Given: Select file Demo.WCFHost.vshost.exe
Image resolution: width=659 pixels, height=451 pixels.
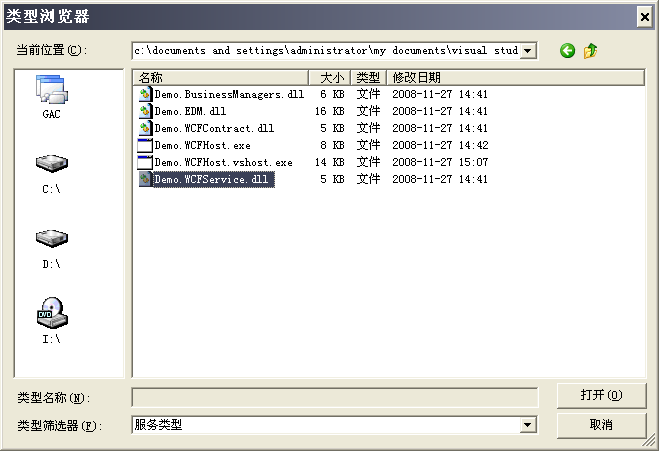Looking at the screenshot, I should click(x=223, y=162).
